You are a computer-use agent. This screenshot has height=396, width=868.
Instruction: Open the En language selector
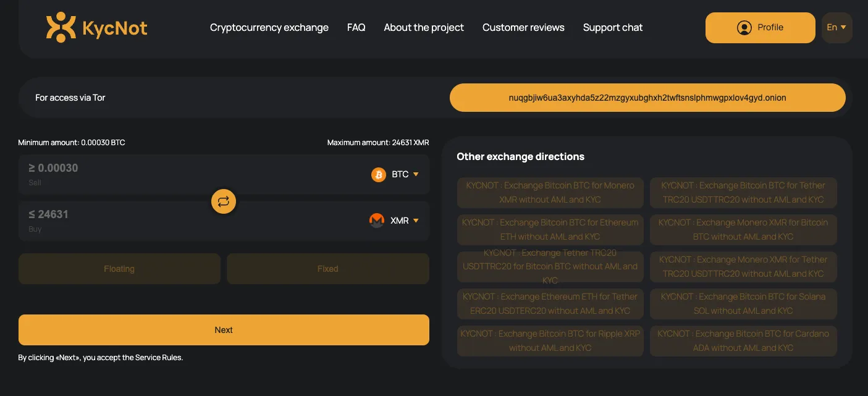(x=836, y=28)
